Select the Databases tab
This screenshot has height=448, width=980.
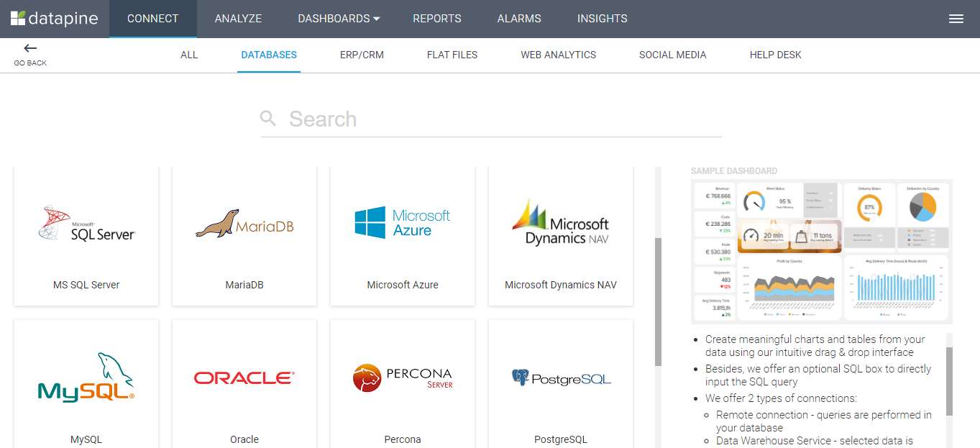[269, 55]
